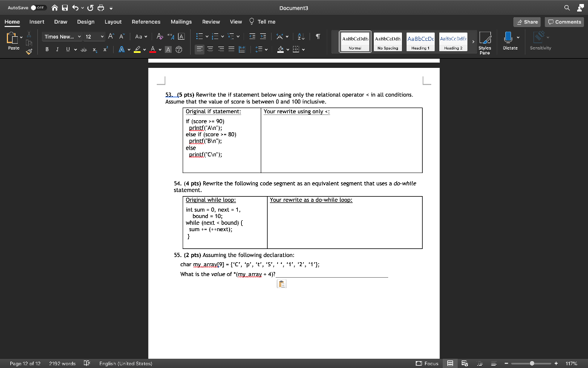Viewport: 588px width, 368px height.
Task: Click the word count in status bar
Action: pos(62,363)
